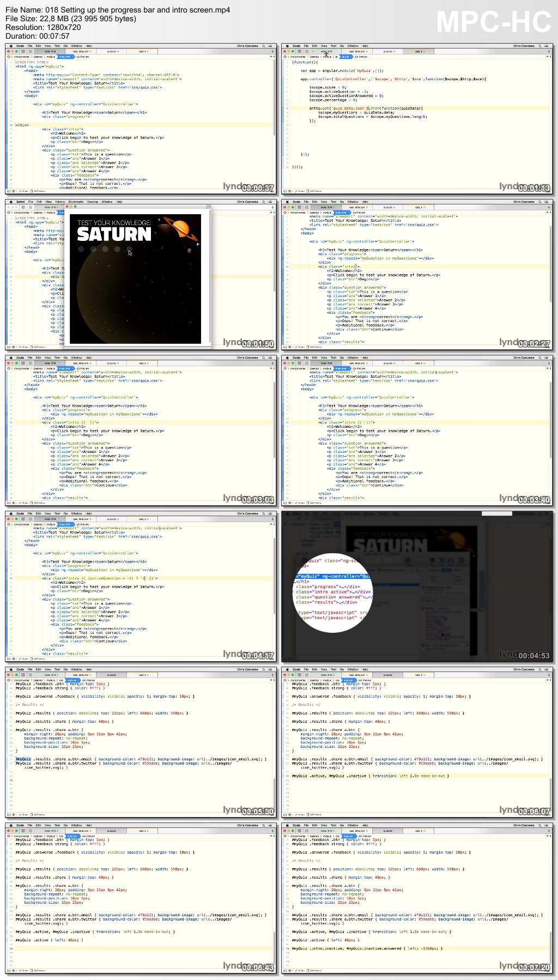This screenshot has width=558, height=980.
Task: Open the video frame stamped 00:00:37
Action: [x=141, y=118]
